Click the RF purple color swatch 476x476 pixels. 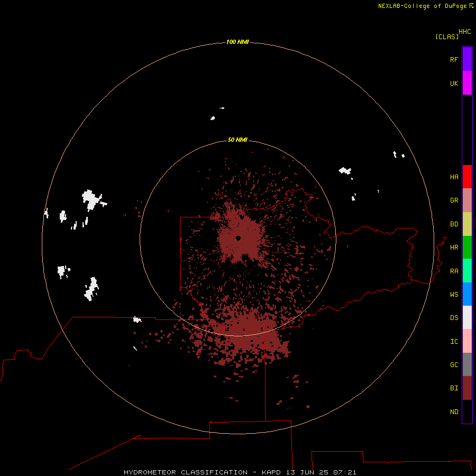tap(467, 59)
